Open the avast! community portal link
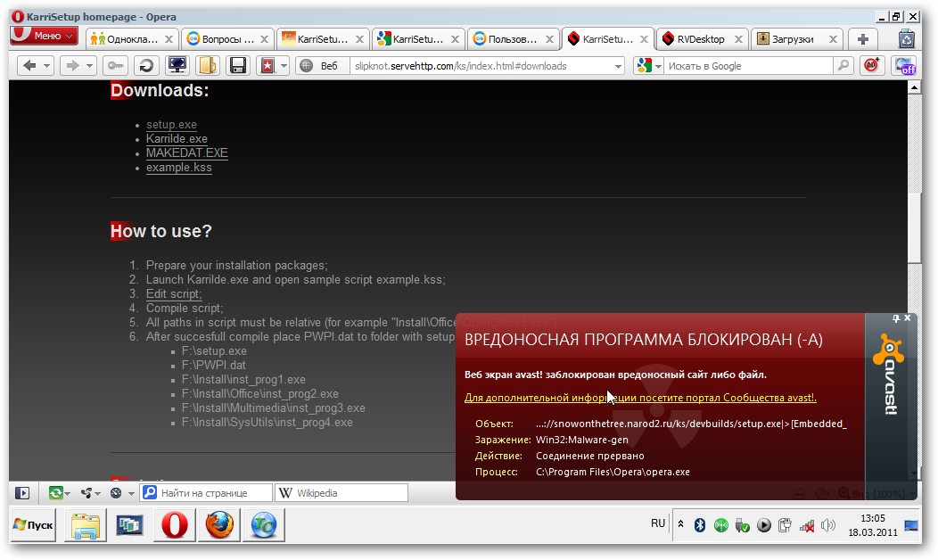This screenshot has height=560, width=938. click(x=640, y=398)
